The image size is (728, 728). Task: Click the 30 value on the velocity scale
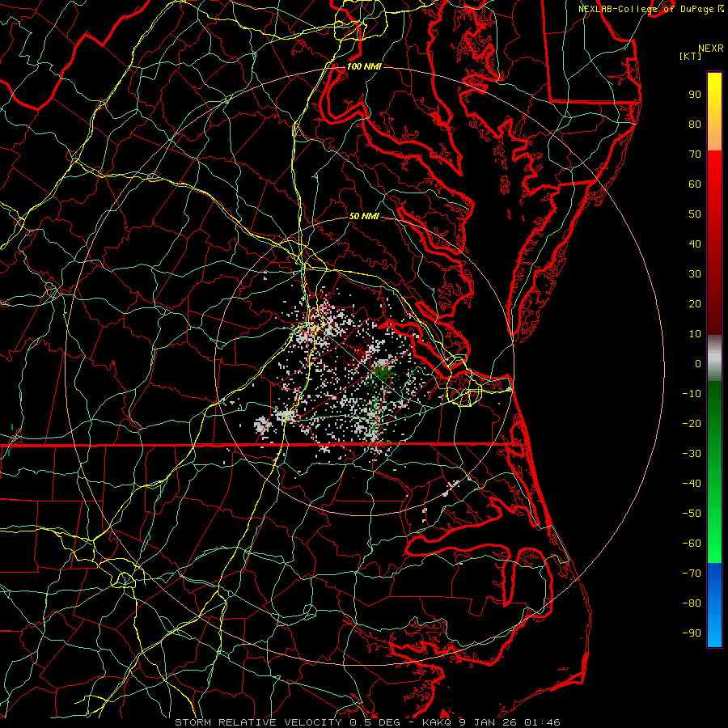click(x=695, y=274)
